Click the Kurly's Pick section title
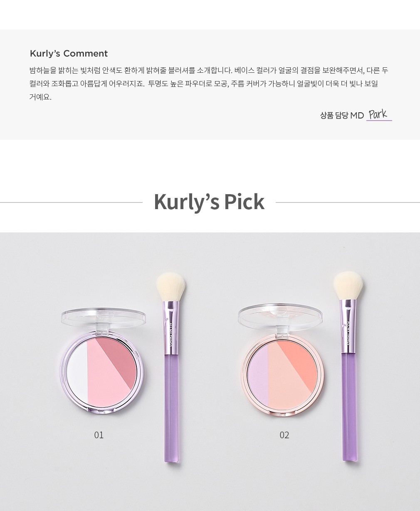Screen dimensions: 420x511 tap(209, 202)
